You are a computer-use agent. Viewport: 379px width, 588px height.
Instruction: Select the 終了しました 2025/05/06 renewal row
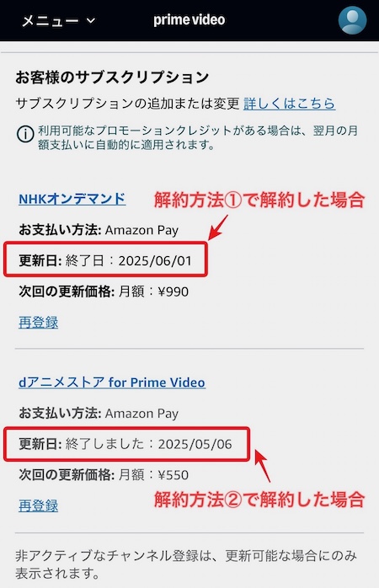tap(126, 444)
